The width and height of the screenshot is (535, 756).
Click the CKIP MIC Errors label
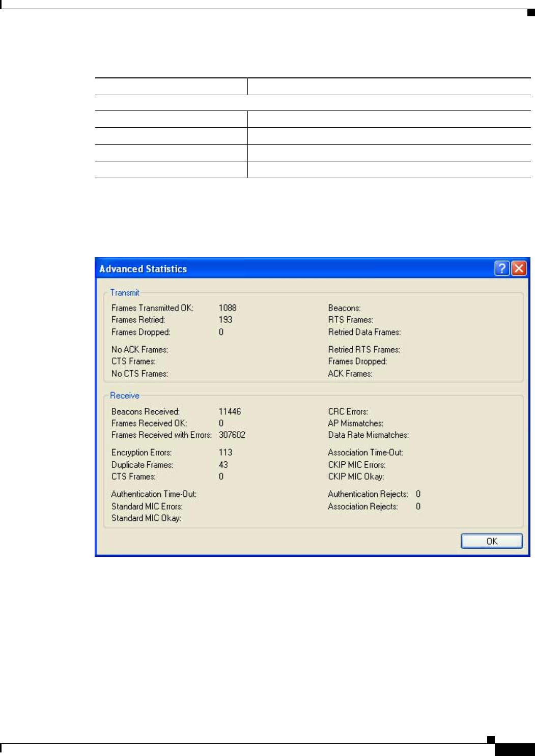[x=357, y=465]
